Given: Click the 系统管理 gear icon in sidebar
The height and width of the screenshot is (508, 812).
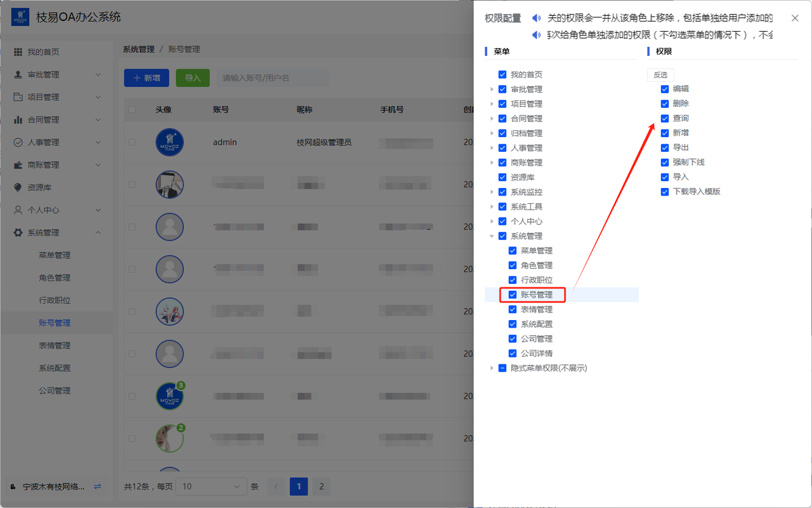Looking at the screenshot, I should point(18,232).
